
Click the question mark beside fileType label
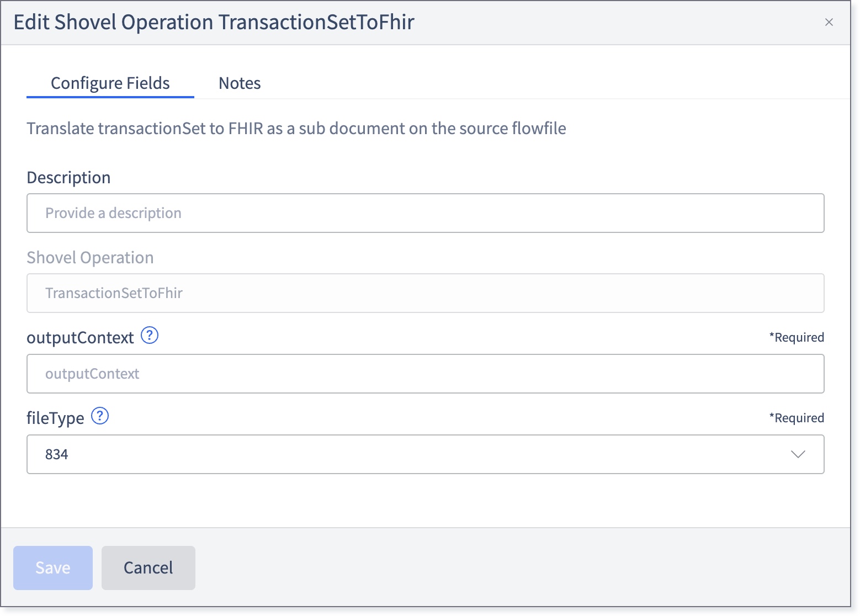(x=100, y=417)
